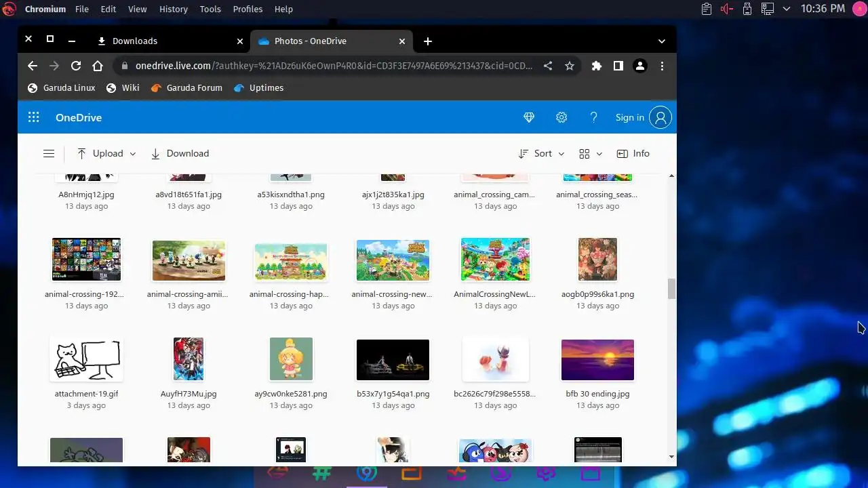Open the Uptimes bookmark
This screenshot has height=488, width=868.
pos(258,88)
